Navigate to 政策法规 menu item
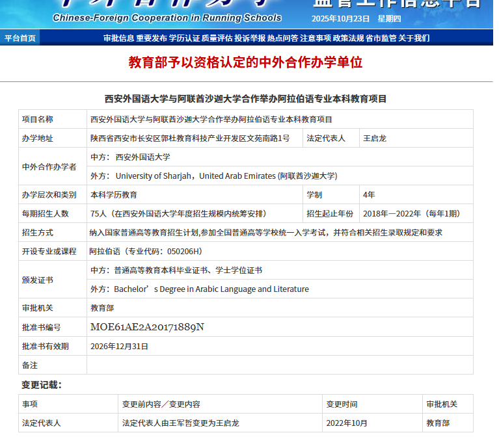The height and width of the screenshot is (448, 499). (x=349, y=38)
